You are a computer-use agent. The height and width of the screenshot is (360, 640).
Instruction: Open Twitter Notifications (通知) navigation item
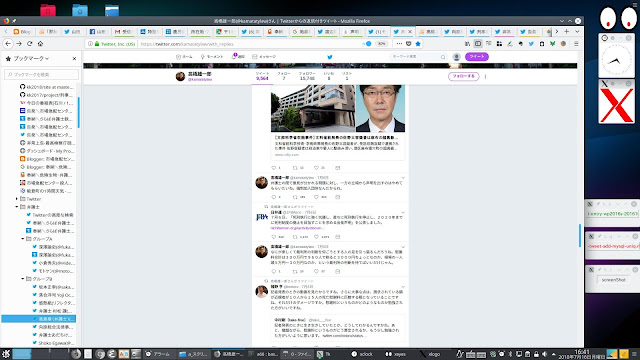(x=238, y=57)
